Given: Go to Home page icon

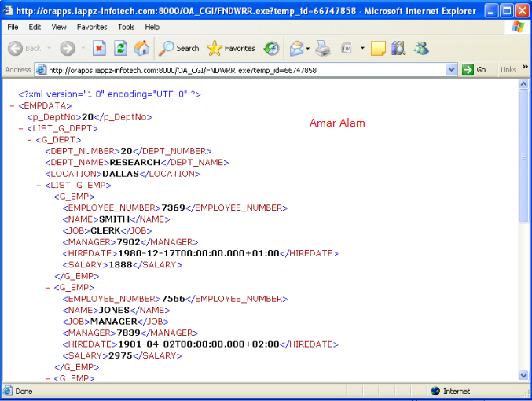Looking at the screenshot, I should [x=141, y=48].
